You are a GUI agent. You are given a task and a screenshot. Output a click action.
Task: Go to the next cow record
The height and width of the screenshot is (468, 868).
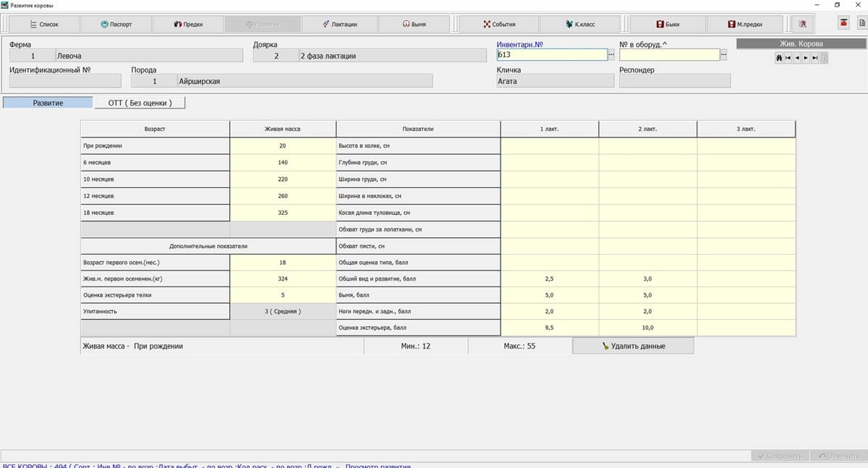click(806, 58)
